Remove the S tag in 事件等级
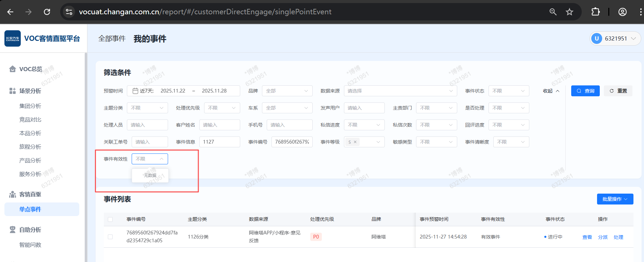This screenshot has width=644, height=262. 355,142
